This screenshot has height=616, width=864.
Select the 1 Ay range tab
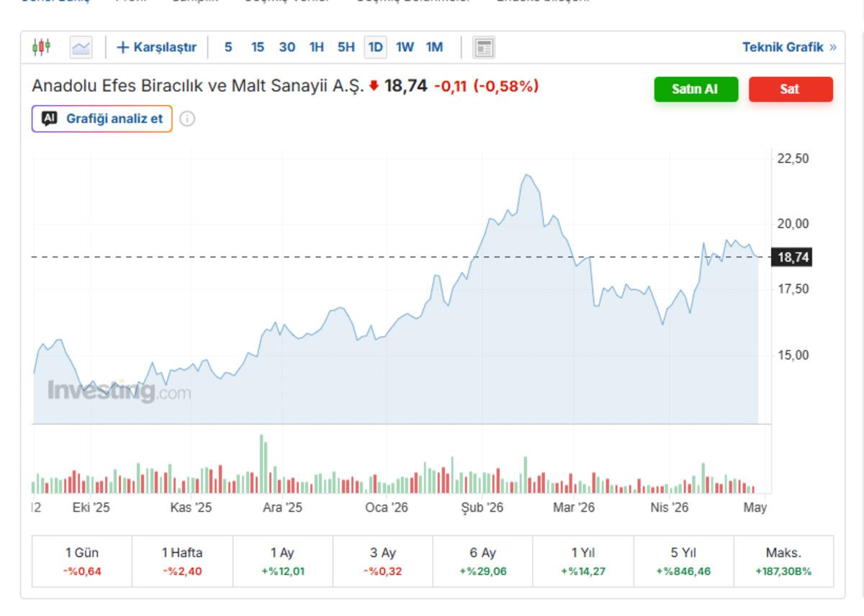(x=282, y=561)
